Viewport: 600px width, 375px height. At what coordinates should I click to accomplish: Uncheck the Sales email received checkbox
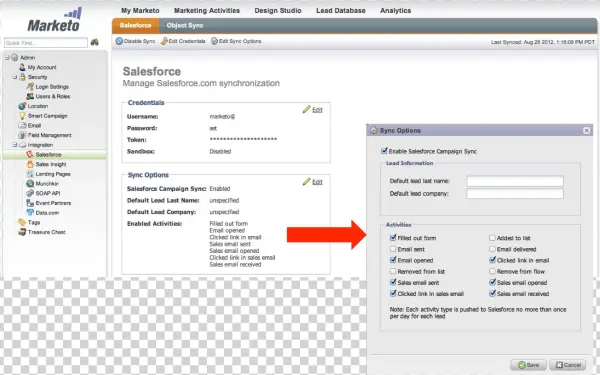[492, 293]
